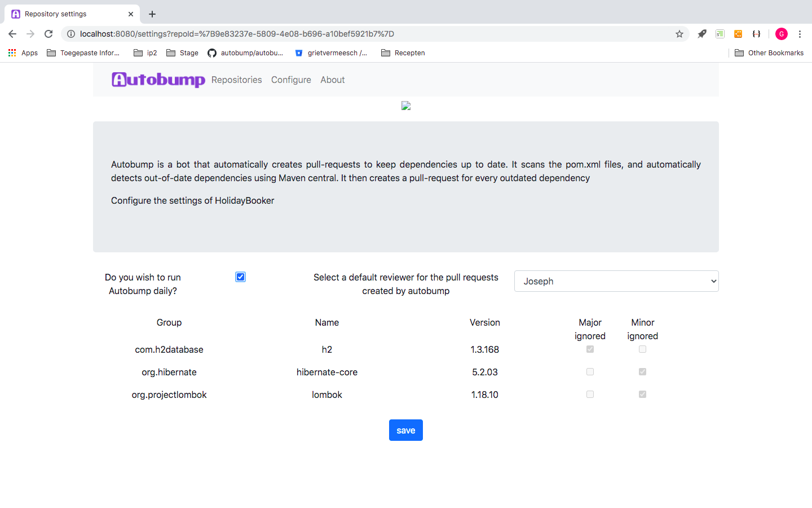
Task: Open Chrome's three-dot menu
Action: pyautogui.click(x=800, y=34)
